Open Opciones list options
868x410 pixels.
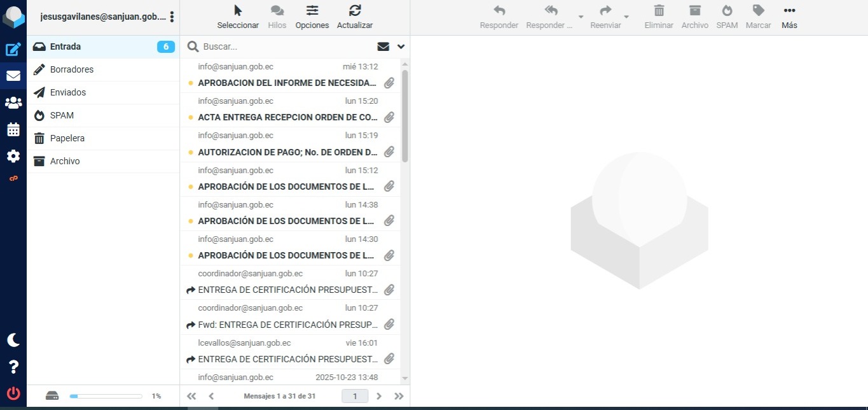[312, 17]
